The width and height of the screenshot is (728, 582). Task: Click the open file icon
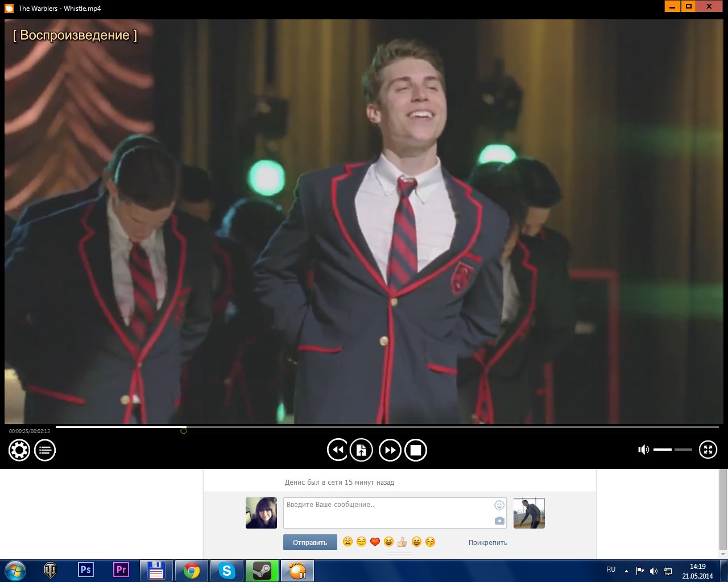pyautogui.click(x=361, y=450)
